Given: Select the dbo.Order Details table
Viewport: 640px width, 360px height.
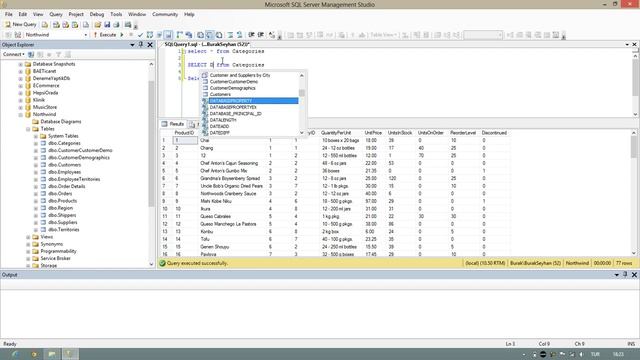Looking at the screenshot, I should (x=67, y=187).
